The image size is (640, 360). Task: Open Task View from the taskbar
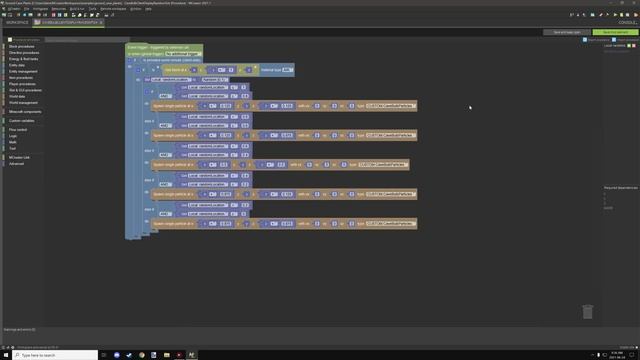point(104,355)
